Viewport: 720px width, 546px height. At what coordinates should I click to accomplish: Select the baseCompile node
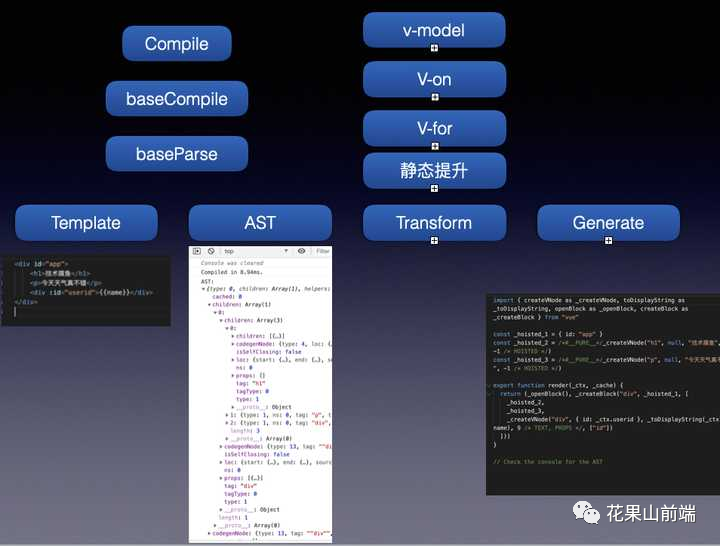click(x=177, y=99)
